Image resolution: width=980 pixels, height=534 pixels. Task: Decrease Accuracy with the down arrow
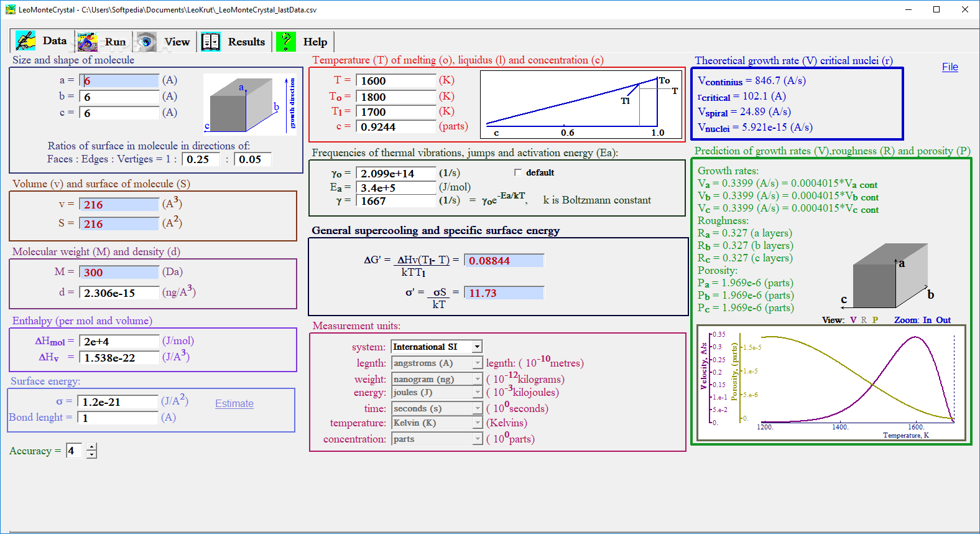[91, 454]
